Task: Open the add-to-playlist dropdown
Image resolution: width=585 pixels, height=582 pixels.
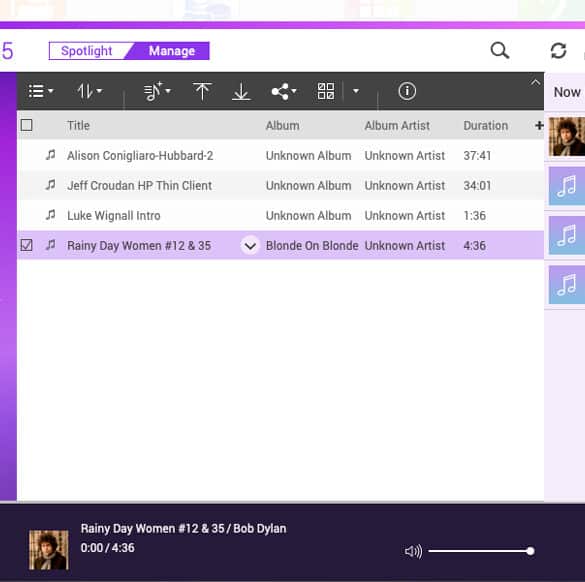Action: point(157,91)
